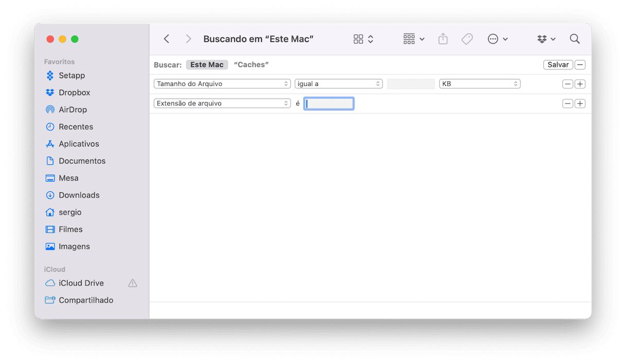Open the "Extensão de arquivo" dropdown

click(x=222, y=103)
